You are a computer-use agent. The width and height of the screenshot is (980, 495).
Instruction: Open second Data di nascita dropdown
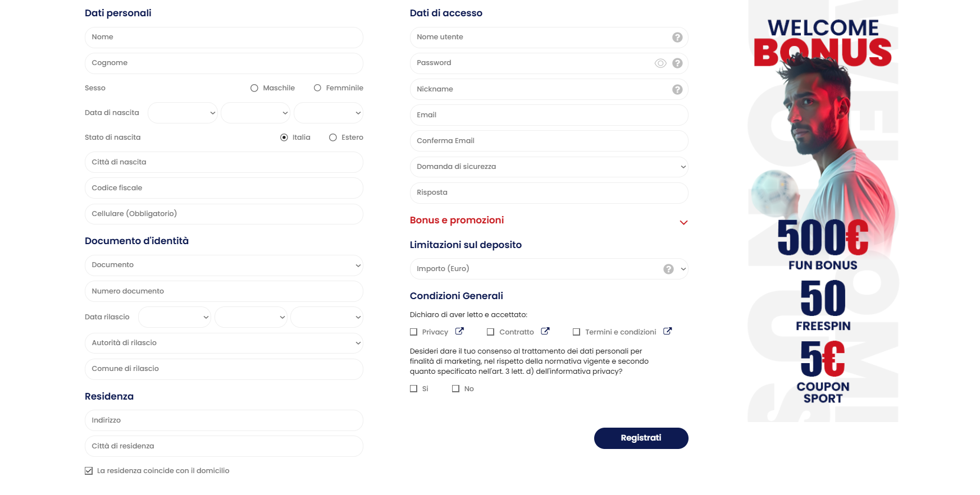pos(256,113)
